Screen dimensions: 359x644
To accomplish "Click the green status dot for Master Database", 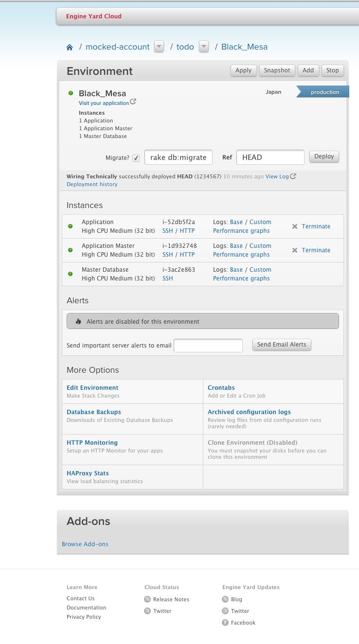I will tap(71, 274).
